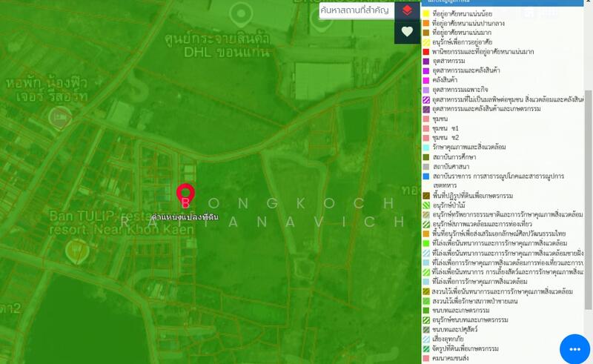This screenshot has width=593, height=364.
Task: Click the yellow ที่อยู่อาศัยหนาแน่นน้อย legend swatch
Action: point(425,14)
